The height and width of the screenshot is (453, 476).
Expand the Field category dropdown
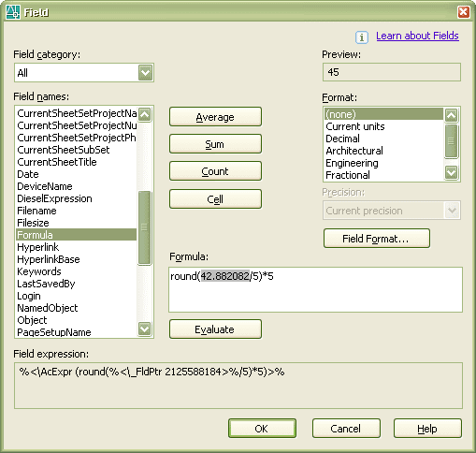[x=145, y=73]
